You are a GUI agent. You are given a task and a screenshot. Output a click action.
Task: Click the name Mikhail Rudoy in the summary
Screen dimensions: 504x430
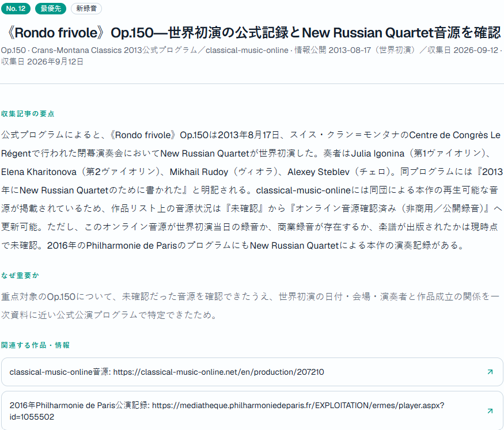coord(199,172)
